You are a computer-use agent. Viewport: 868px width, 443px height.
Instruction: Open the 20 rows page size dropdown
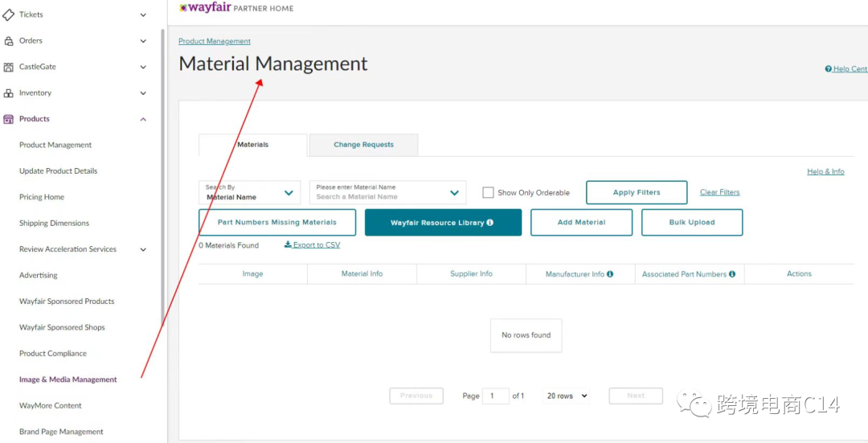(567, 396)
